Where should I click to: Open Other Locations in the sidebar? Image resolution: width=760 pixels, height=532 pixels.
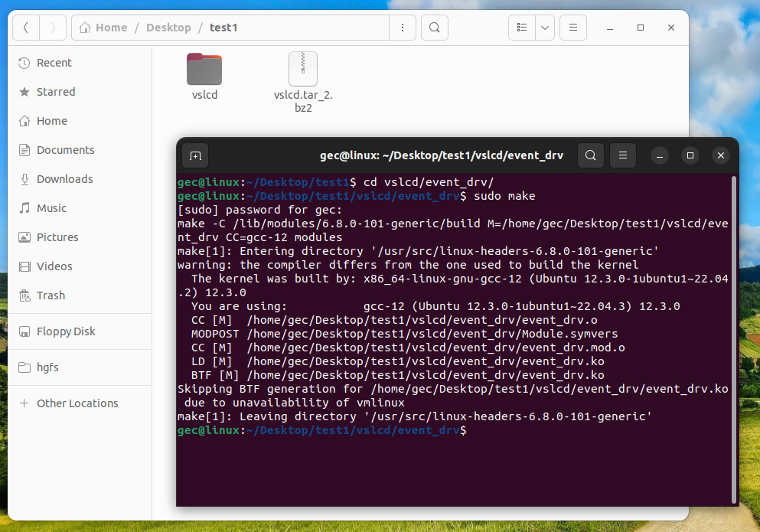click(80, 403)
